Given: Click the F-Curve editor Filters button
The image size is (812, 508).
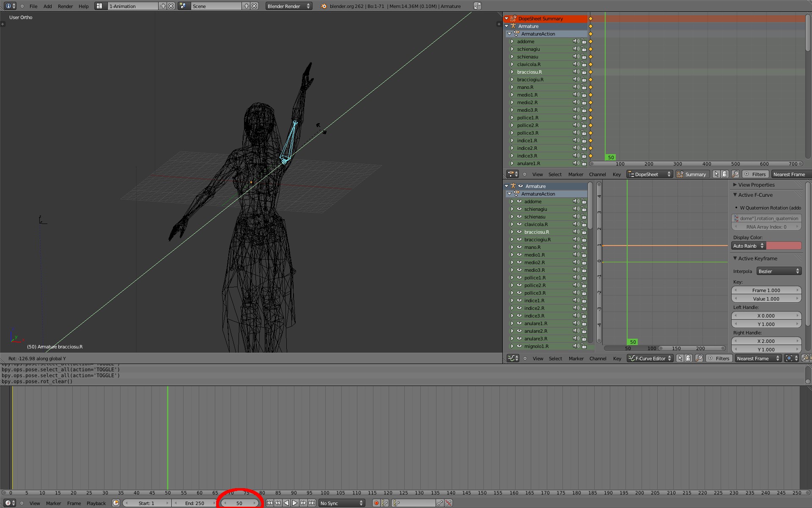Looking at the screenshot, I should (719, 359).
